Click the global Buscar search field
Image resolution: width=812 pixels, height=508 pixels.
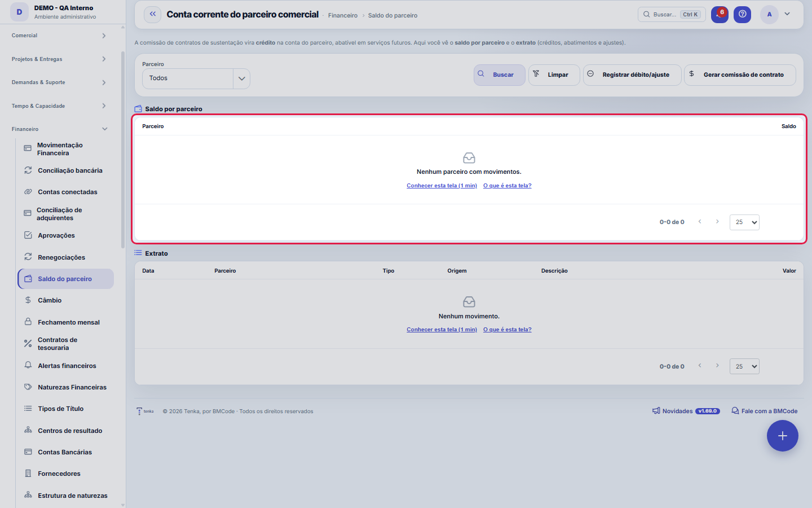click(x=672, y=15)
